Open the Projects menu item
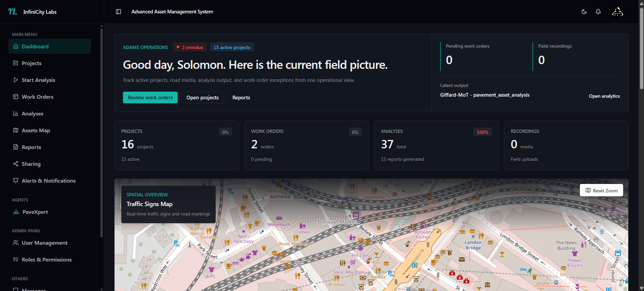 tap(50, 63)
